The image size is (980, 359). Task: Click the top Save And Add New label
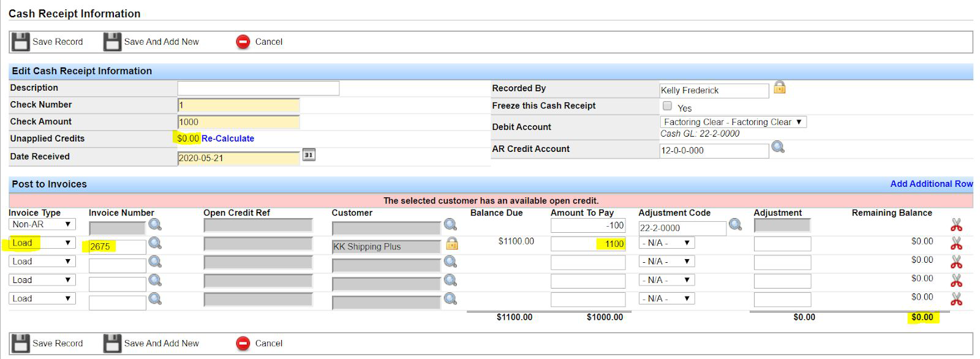[162, 42]
